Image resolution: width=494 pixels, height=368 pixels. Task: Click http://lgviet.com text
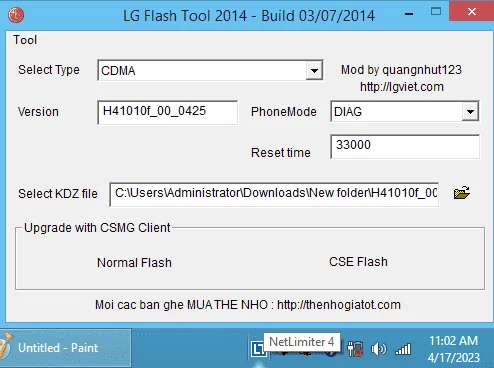(402, 87)
